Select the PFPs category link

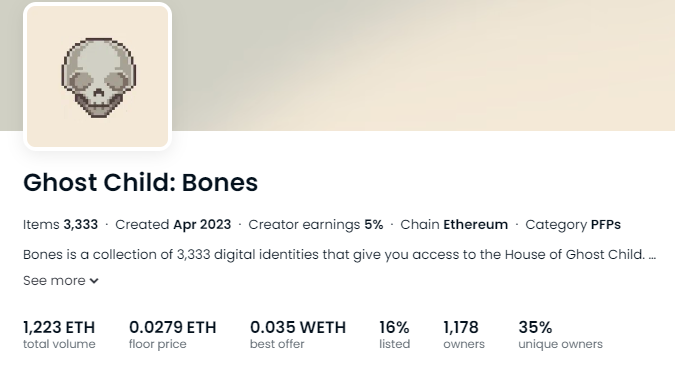606,225
